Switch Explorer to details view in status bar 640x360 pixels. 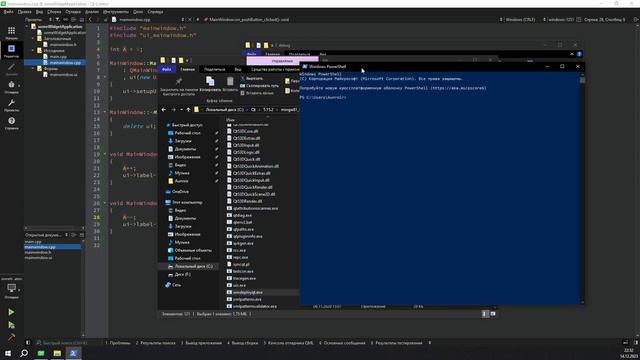click(484, 314)
